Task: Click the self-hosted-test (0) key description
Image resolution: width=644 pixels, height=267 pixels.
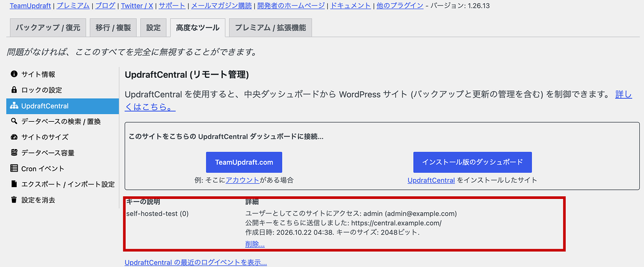Action: (157, 213)
